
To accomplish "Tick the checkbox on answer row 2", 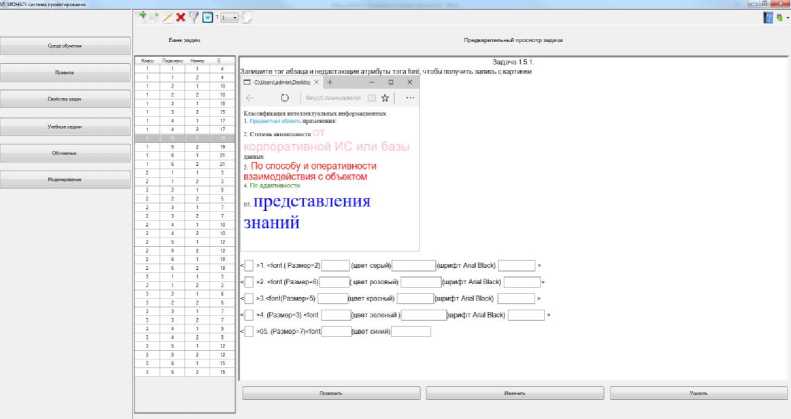I will 248,282.
